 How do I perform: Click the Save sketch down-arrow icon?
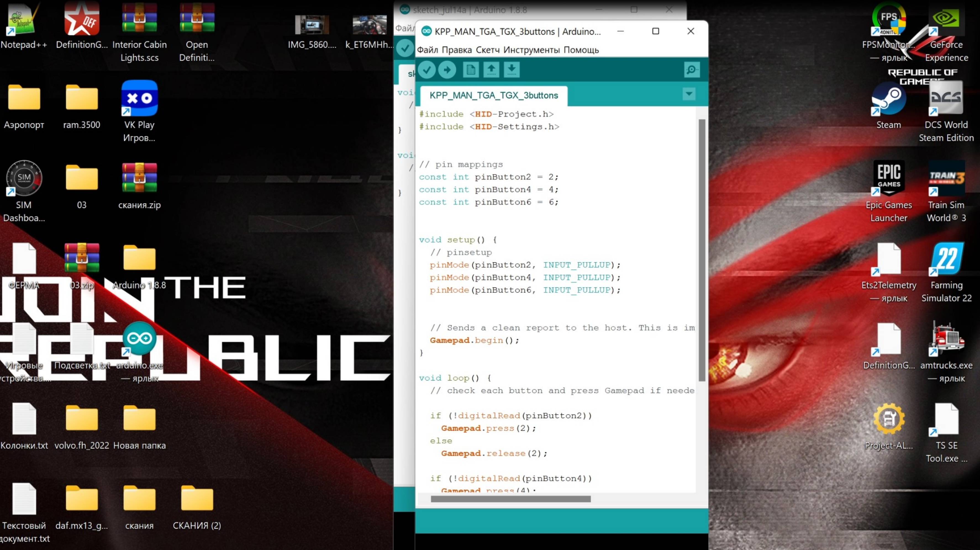(x=512, y=70)
